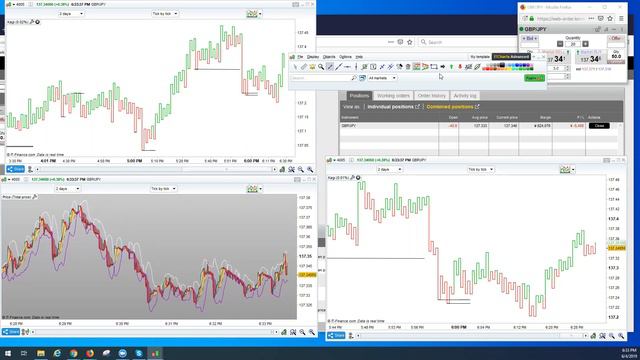Click the red down-arrow sell marker tool
640x360 pixels.
[460, 67]
